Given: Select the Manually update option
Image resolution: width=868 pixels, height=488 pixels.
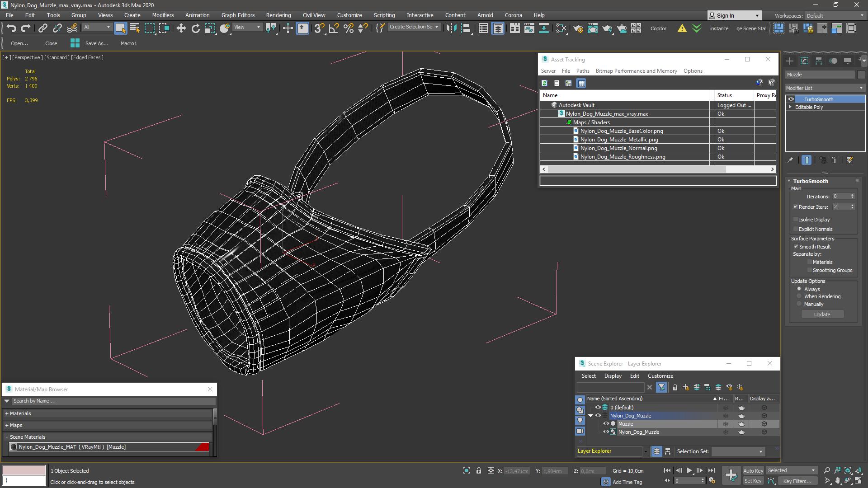Looking at the screenshot, I should pos(799,304).
